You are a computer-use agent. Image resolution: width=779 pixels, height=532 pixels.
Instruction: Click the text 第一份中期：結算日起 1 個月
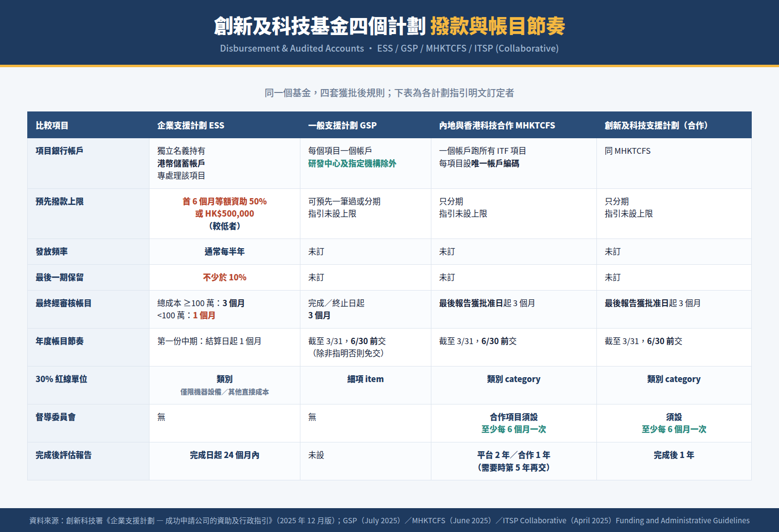(209, 341)
